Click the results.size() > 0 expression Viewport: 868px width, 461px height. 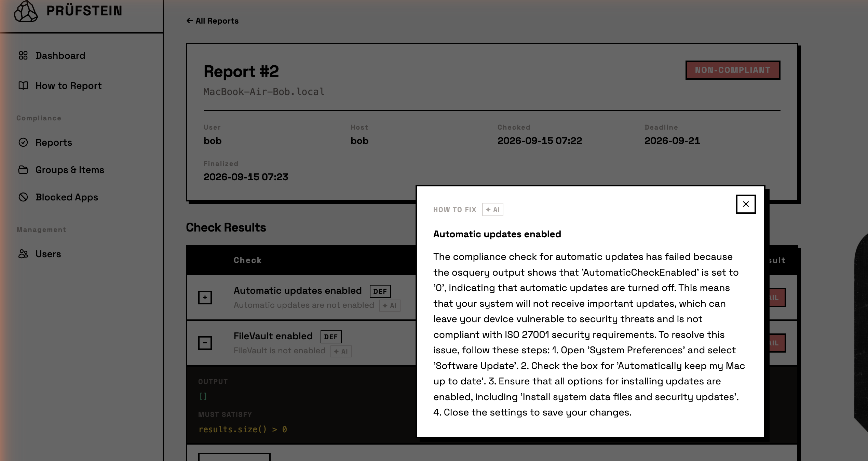(x=243, y=430)
